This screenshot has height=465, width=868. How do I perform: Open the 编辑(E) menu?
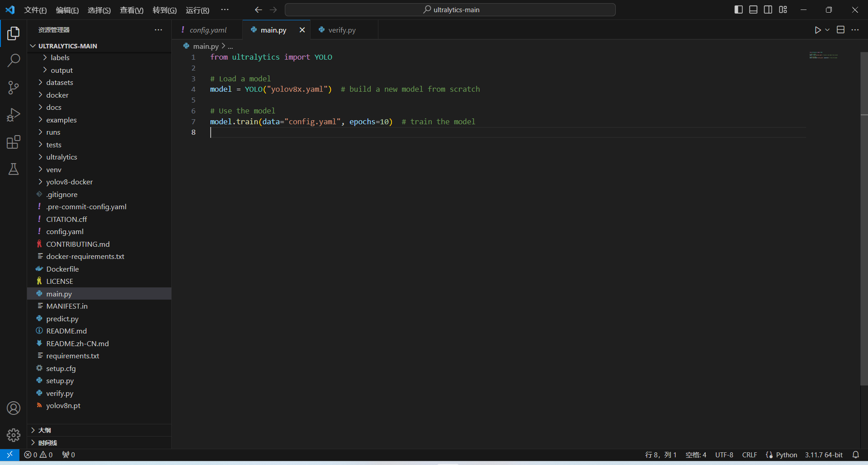point(67,10)
